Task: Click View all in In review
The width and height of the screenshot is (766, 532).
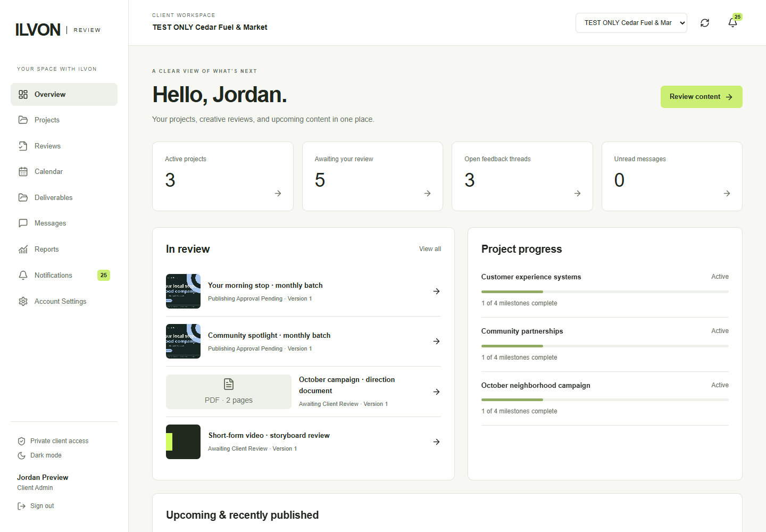Action: point(430,249)
